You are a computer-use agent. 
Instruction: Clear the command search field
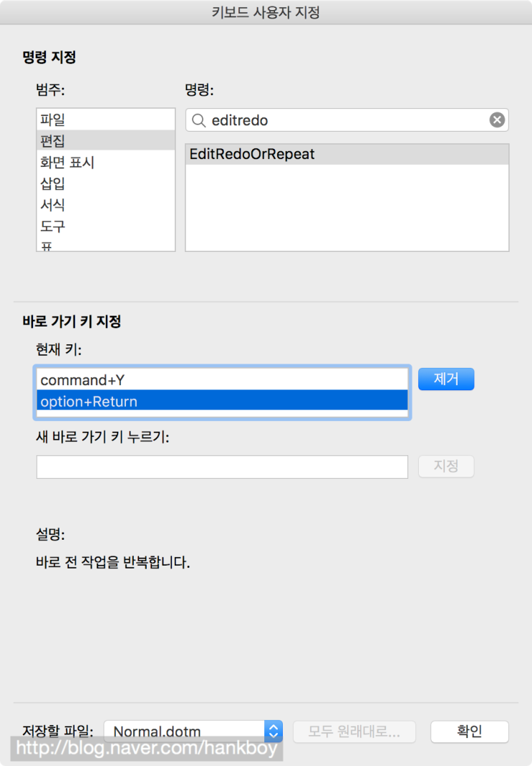[497, 120]
